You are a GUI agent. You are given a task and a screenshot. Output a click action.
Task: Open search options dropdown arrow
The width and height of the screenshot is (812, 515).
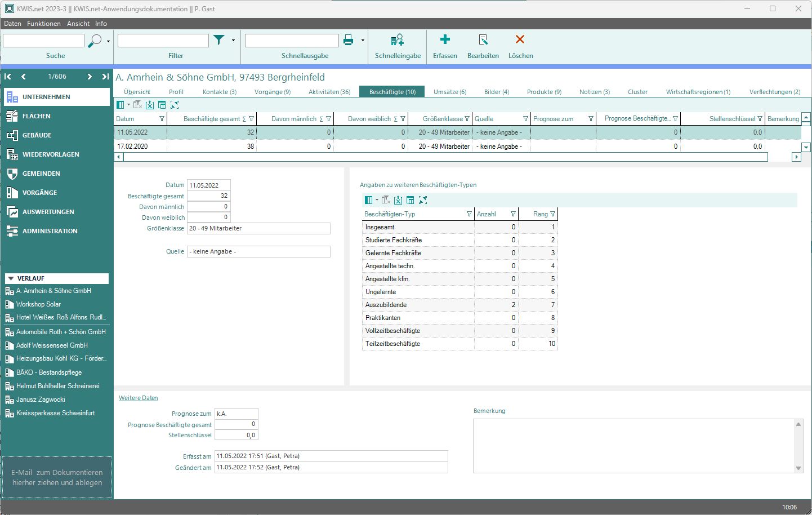point(108,41)
